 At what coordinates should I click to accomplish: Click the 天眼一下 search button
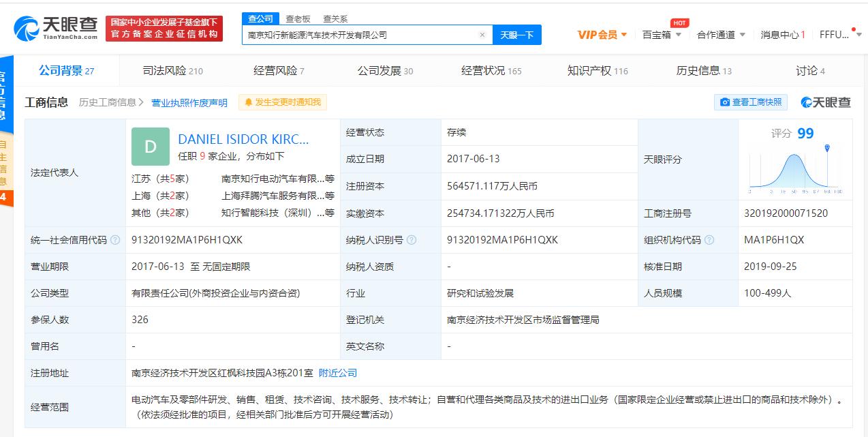tap(517, 35)
